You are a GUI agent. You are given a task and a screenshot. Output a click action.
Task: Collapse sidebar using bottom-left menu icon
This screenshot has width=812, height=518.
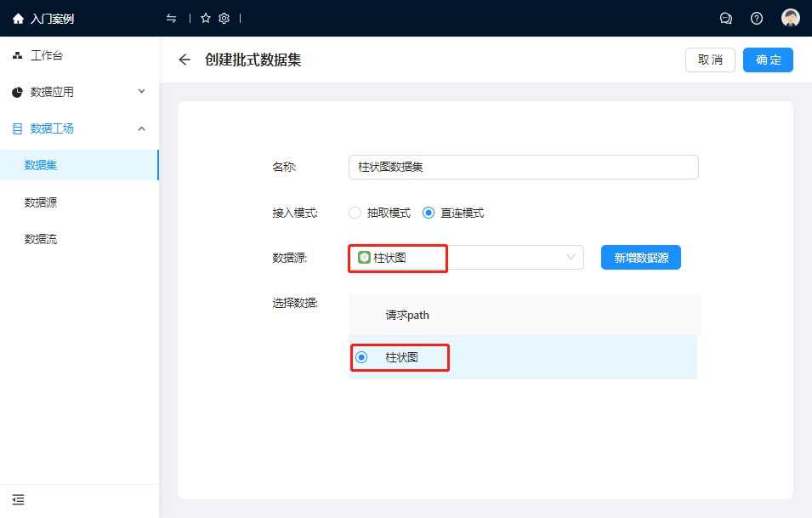pyautogui.click(x=19, y=499)
